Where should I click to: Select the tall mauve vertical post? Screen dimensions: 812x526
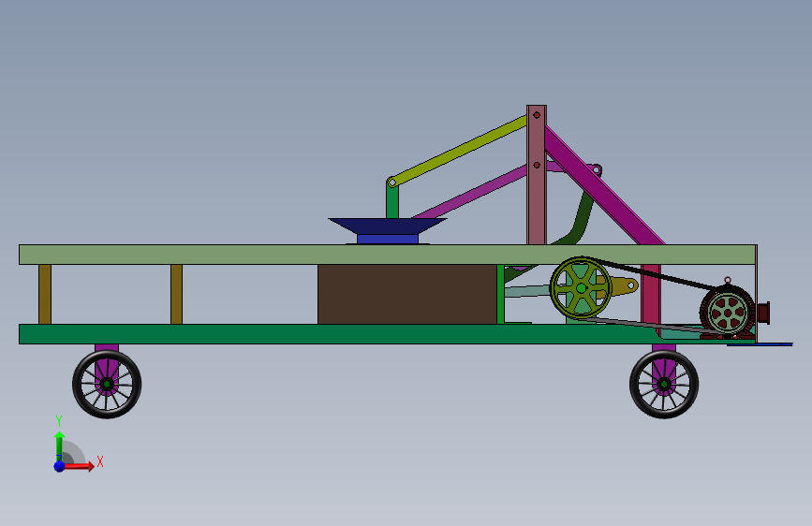[537, 175]
